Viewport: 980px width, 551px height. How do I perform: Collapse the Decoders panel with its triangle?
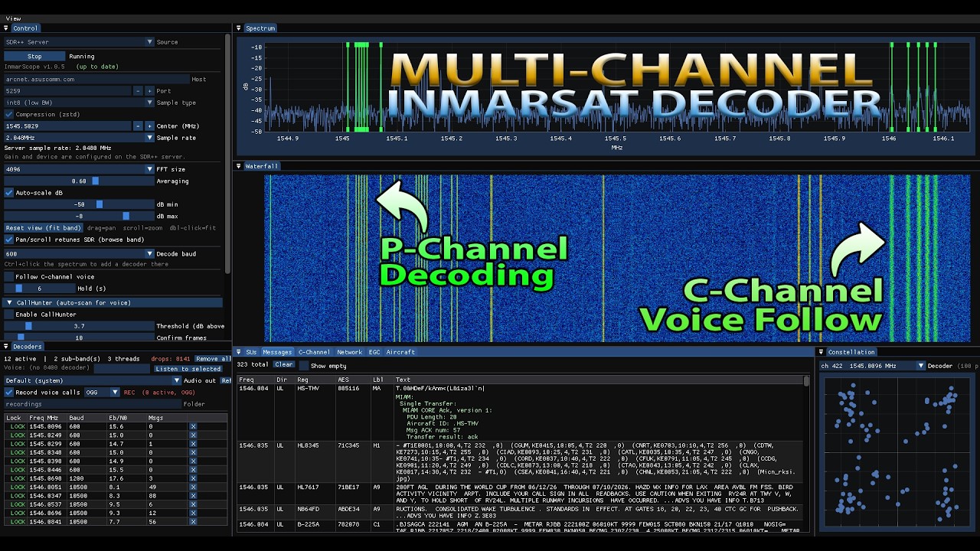click(x=6, y=347)
